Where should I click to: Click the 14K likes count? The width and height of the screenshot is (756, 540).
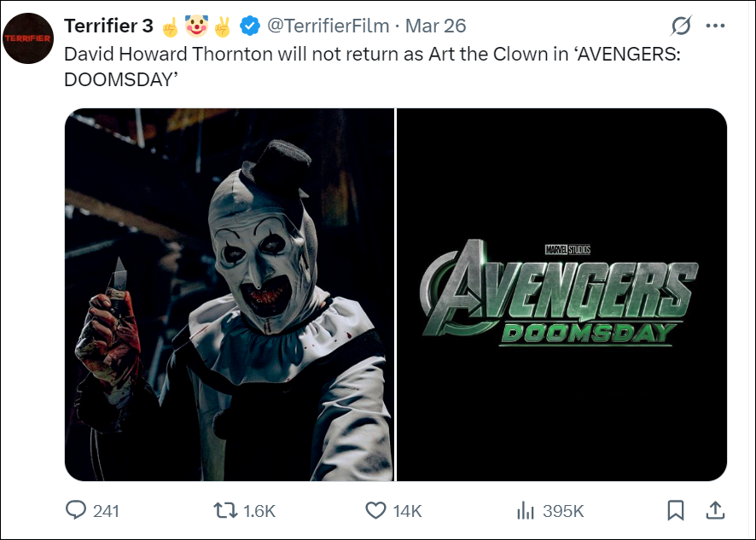click(x=408, y=511)
